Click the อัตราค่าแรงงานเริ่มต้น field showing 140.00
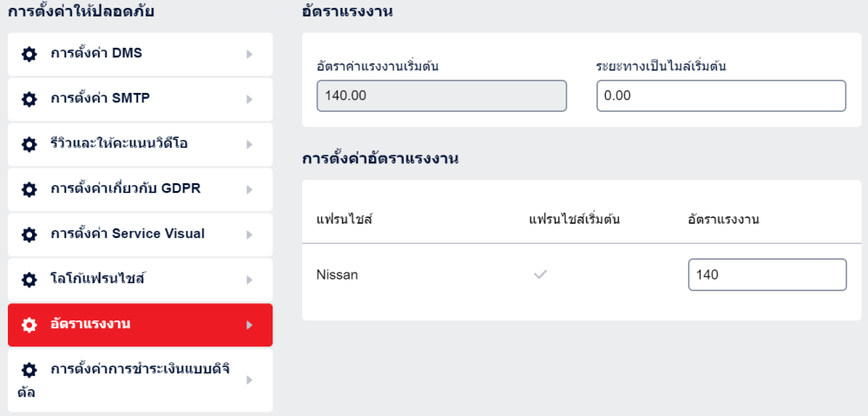Viewport: 868px width, 416px height. 441,96
